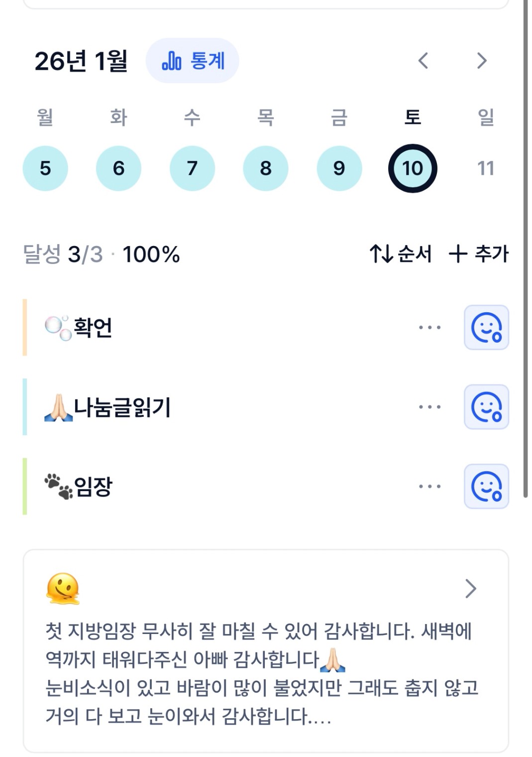Tap the praying hands icon beside 나눔글읽기
The height and width of the screenshot is (757, 532).
(x=58, y=407)
